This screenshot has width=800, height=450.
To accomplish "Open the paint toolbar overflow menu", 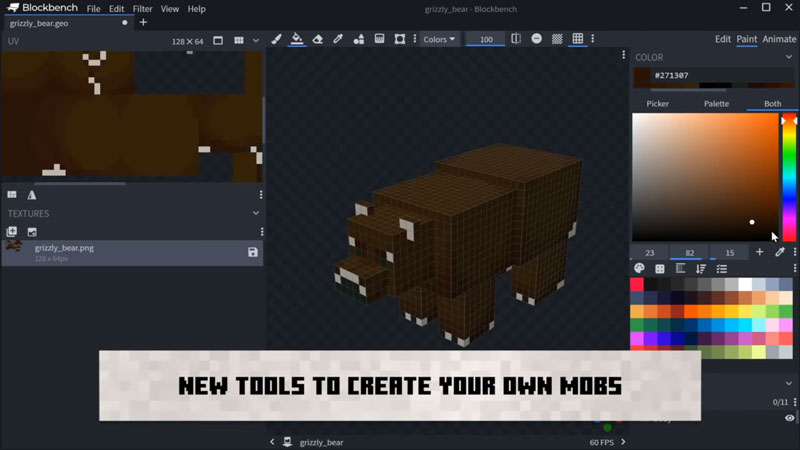I will (x=415, y=39).
